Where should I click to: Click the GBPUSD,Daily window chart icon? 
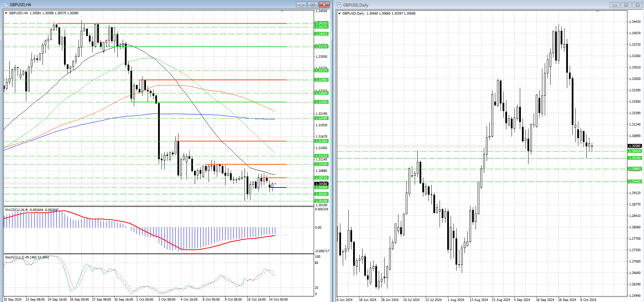tap(339, 5)
